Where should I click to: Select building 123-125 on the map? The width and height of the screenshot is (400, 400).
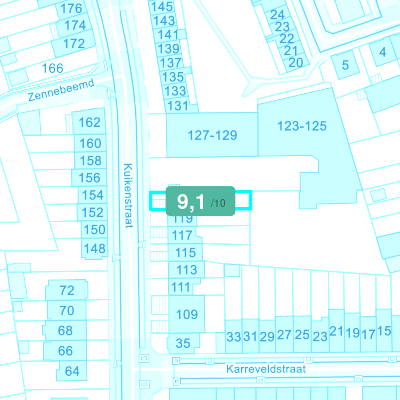(302, 126)
